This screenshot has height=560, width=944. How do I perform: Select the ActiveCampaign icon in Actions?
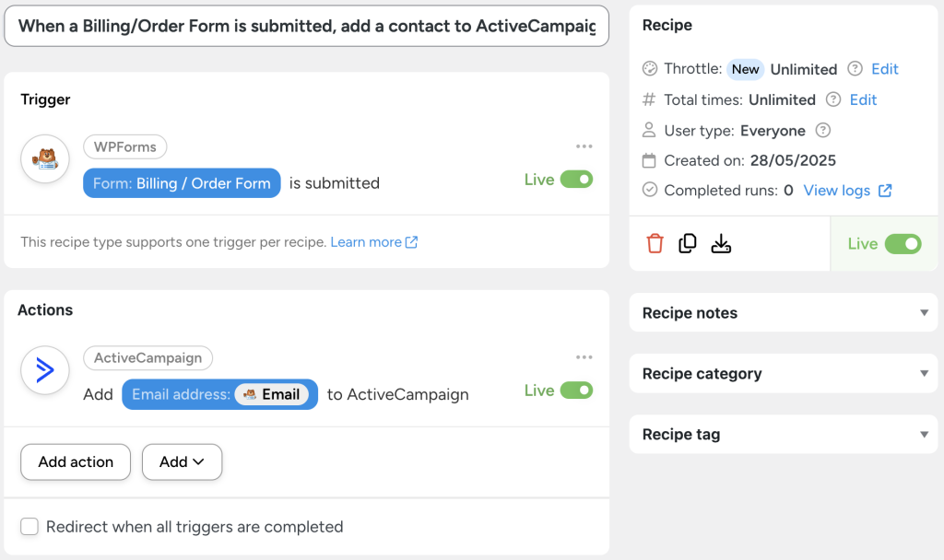pyautogui.click(x=44, y=370)
